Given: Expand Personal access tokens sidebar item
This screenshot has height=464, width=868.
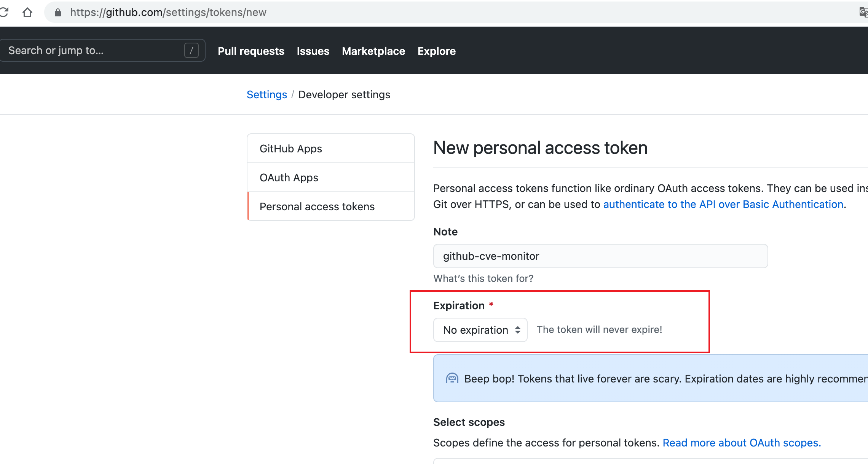Looking at the screenshot, I should [x=318, y=206].
